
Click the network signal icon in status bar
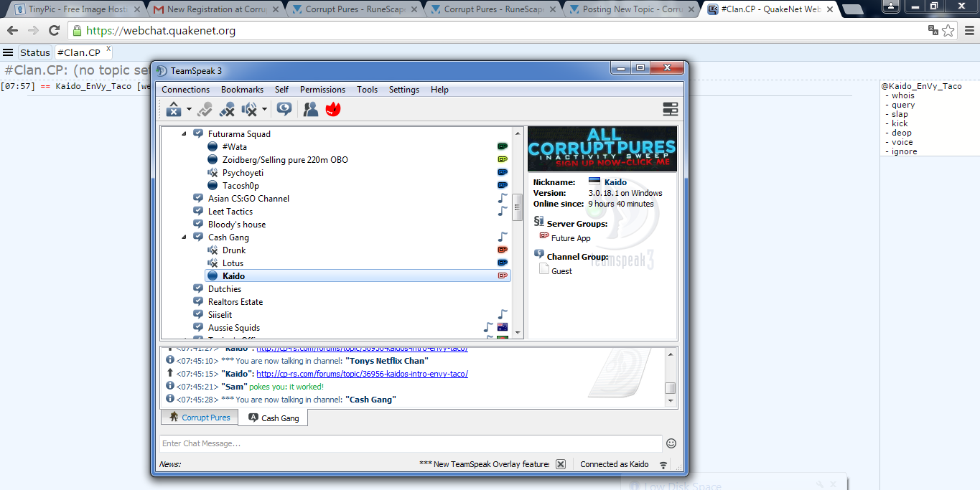[663, 464]
